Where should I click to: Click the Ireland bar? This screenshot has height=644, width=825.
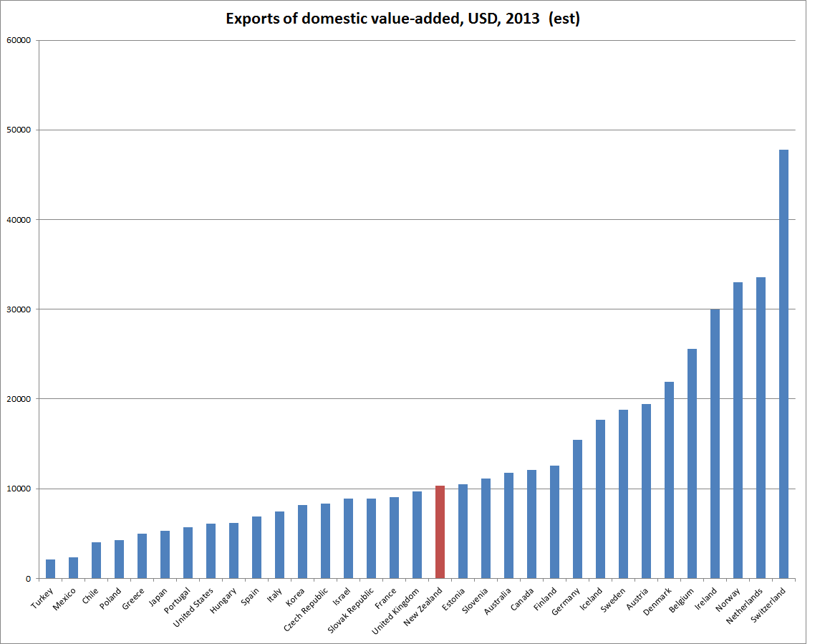715,443
